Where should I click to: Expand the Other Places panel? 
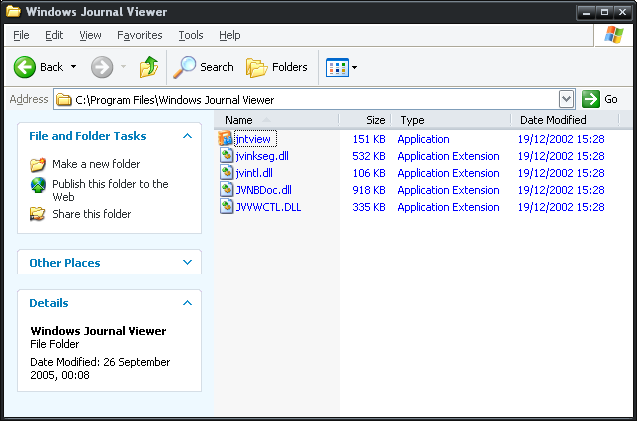187,263
